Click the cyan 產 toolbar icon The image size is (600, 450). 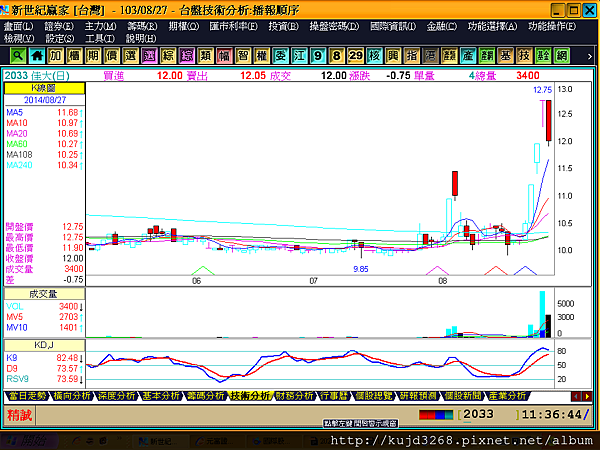tap(468, 56)
